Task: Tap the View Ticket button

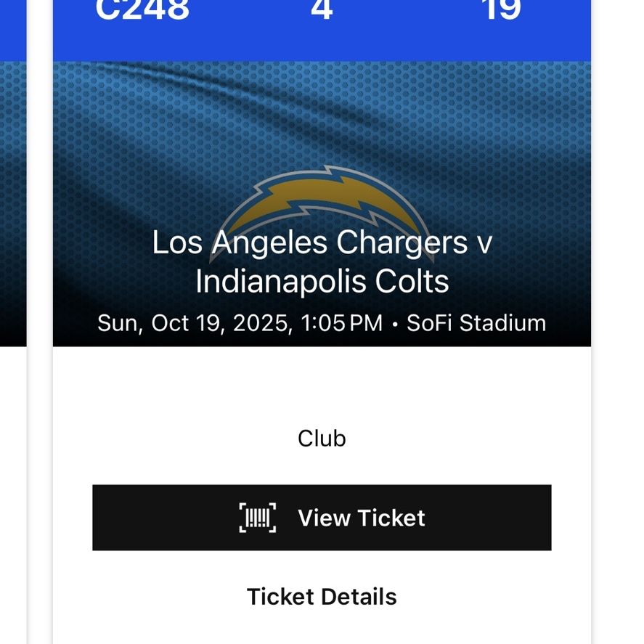Action: [x=322, y=518]
